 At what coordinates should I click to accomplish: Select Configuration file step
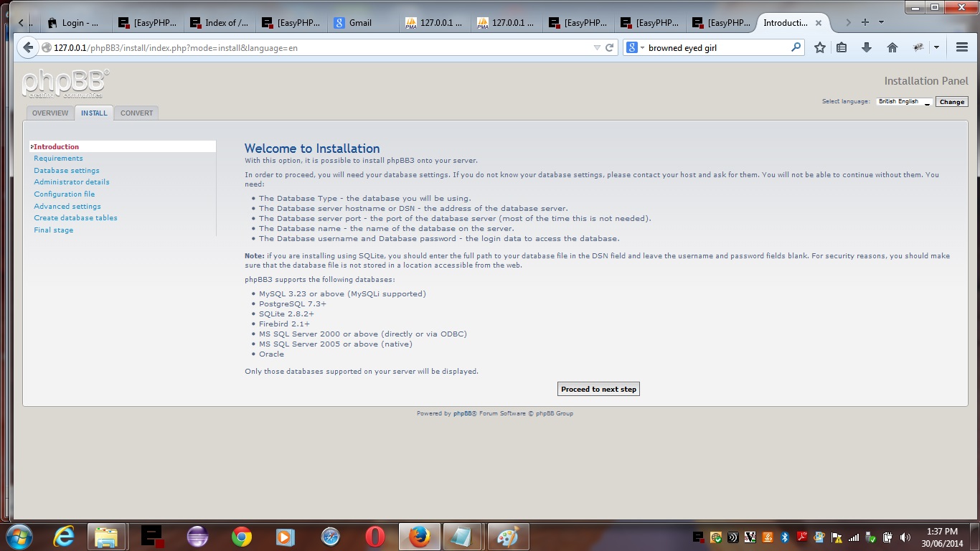pyautogui.click(x=64, y=194)
